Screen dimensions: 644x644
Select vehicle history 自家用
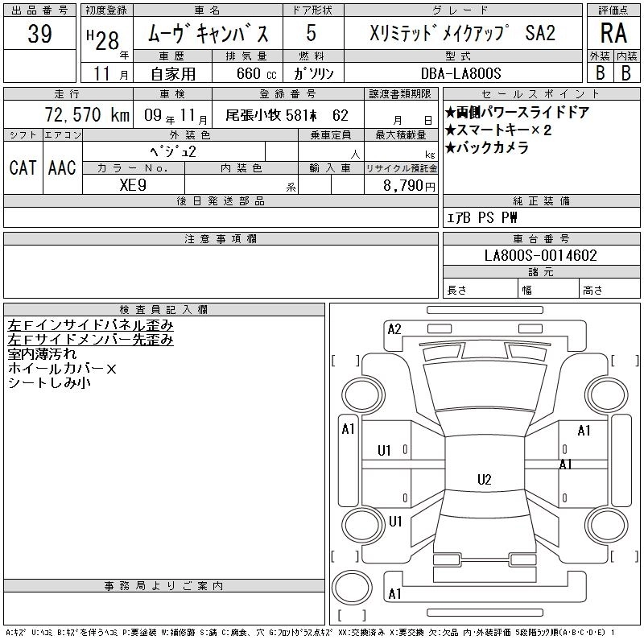click(x=173, y=74)
